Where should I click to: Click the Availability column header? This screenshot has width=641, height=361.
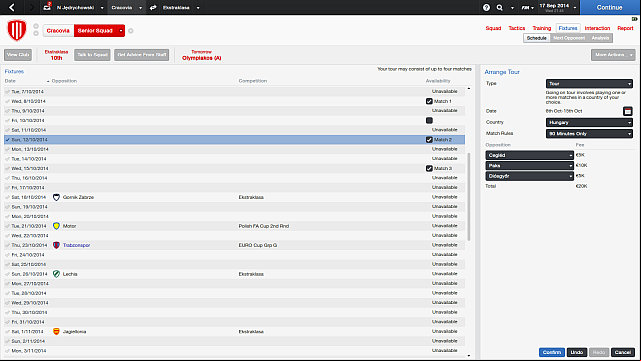click(438, 81)
